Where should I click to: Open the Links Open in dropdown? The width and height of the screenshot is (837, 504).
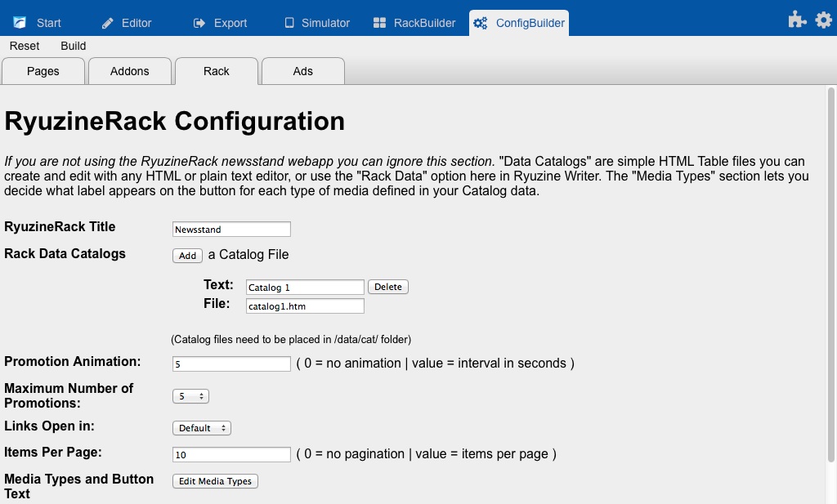[201, 428]
